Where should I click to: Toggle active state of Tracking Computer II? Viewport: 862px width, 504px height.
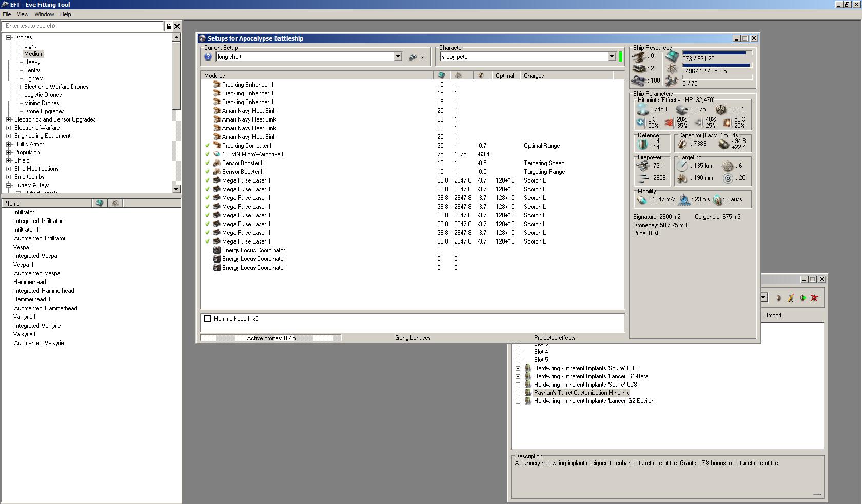point(208,146)
